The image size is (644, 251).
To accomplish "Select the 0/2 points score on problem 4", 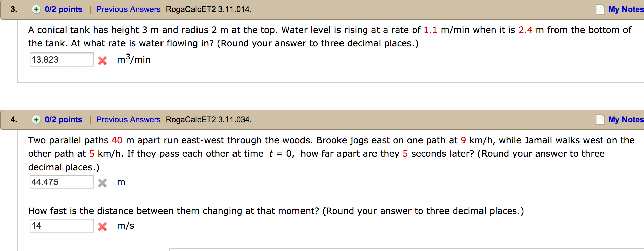I will point(64,119).
